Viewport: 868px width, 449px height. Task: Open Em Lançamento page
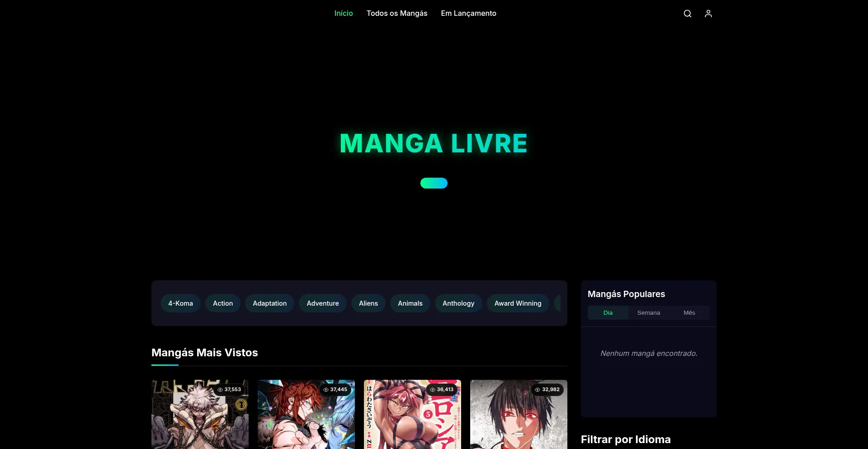[469, 14]
